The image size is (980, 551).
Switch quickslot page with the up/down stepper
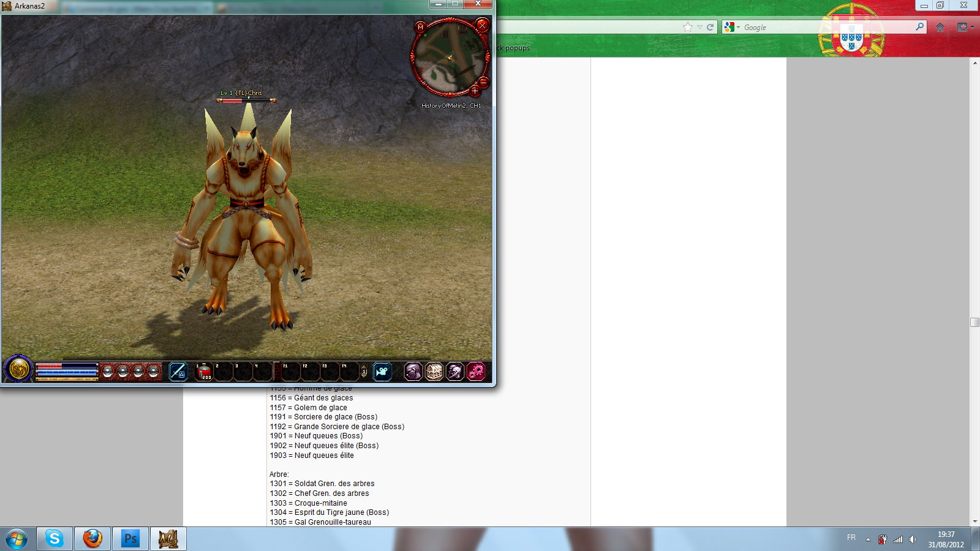364,372
